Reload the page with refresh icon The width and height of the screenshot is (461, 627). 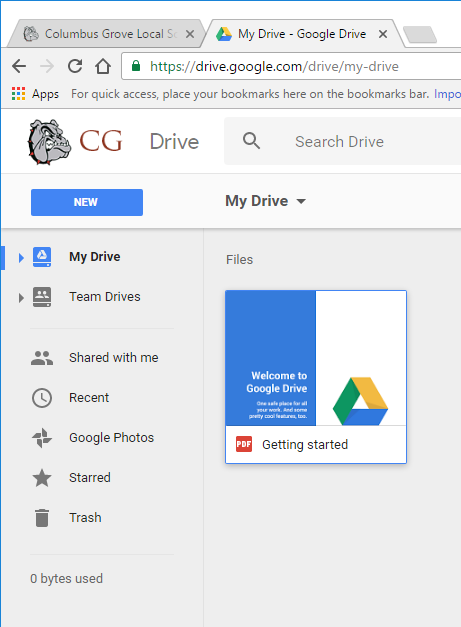(x=75, y=66)
